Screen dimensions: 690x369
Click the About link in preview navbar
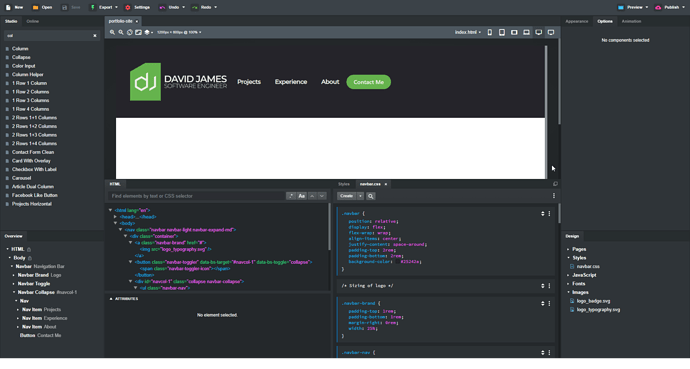point(330,82)
